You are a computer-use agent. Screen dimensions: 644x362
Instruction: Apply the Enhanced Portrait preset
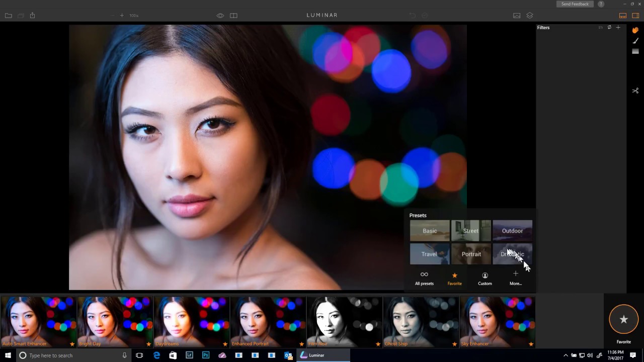click(268, 322)
